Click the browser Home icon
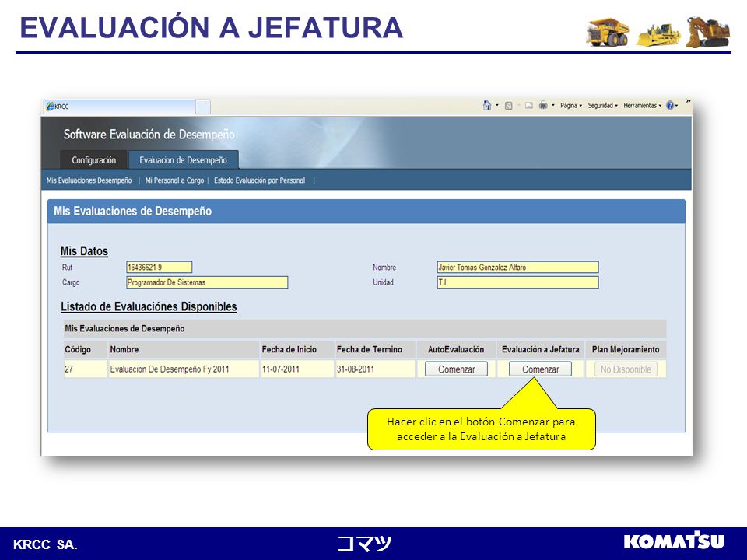The height and width of the screenshot is (560, 747). [x=487, y=105]
